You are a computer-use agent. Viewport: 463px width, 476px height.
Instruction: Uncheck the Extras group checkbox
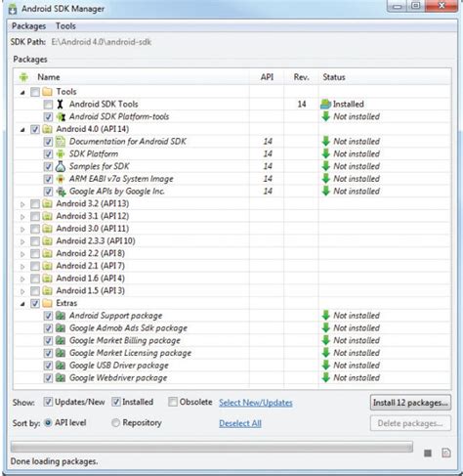click(35, 304)
